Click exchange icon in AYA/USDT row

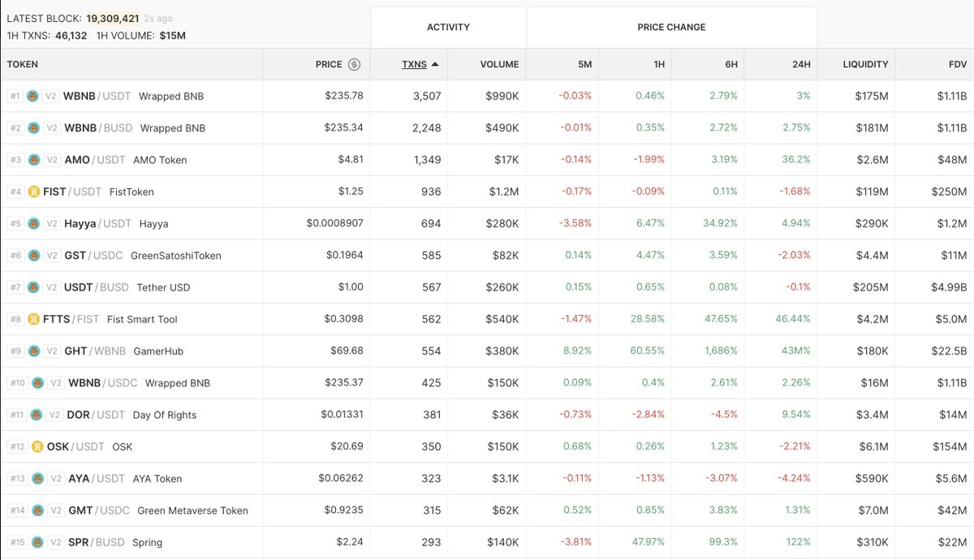pos(37,478)
